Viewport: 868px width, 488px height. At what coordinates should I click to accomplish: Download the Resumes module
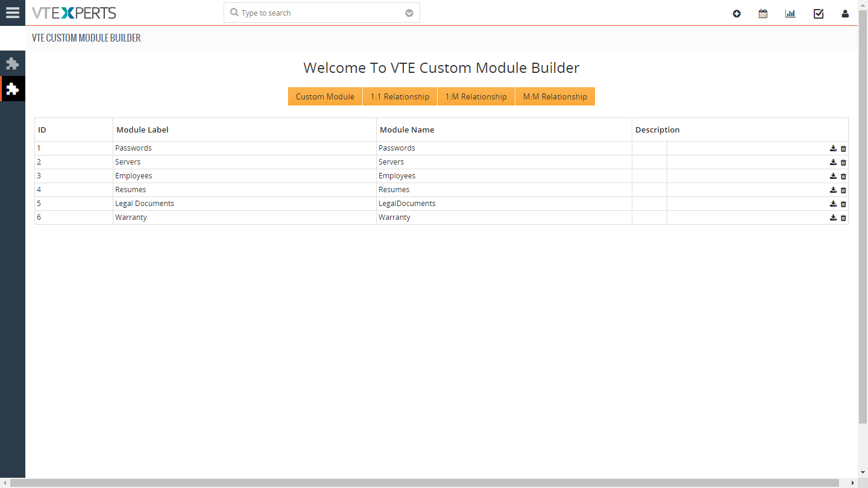[x=833, y=190]
